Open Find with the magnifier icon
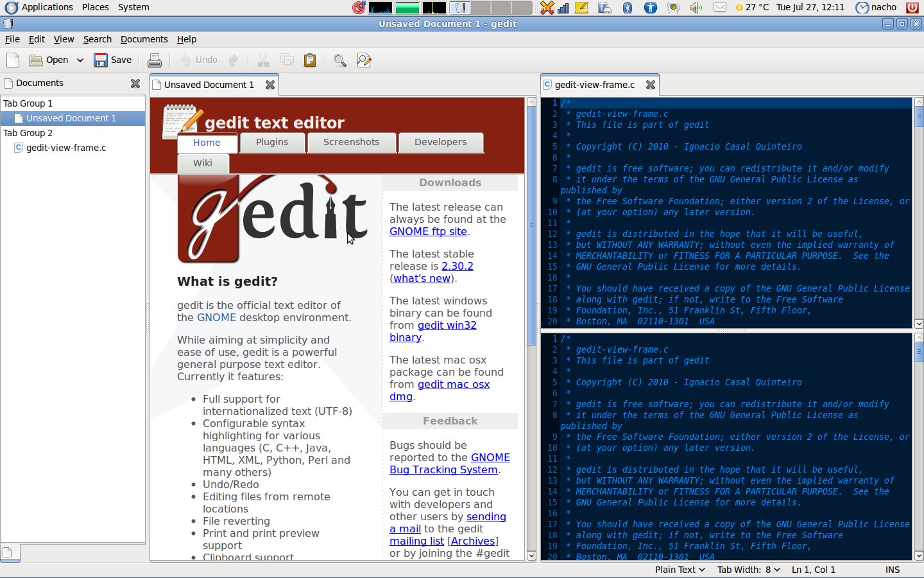The height and width of the screenshot is (578, 924). (340, 60)
